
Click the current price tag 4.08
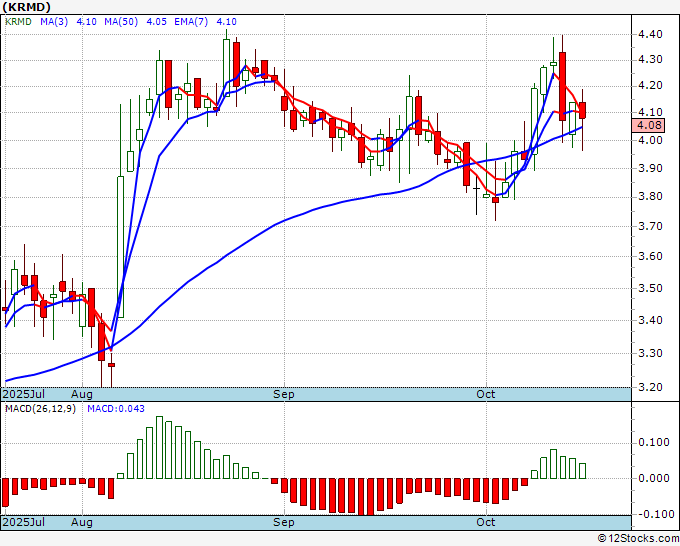tap(648, 125)
